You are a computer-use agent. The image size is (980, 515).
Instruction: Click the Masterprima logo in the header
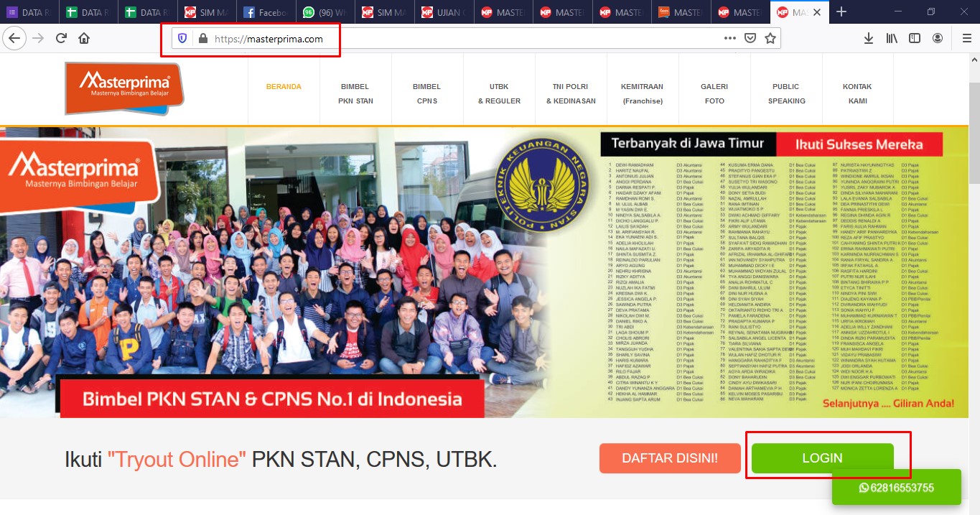tap(123, 88)
